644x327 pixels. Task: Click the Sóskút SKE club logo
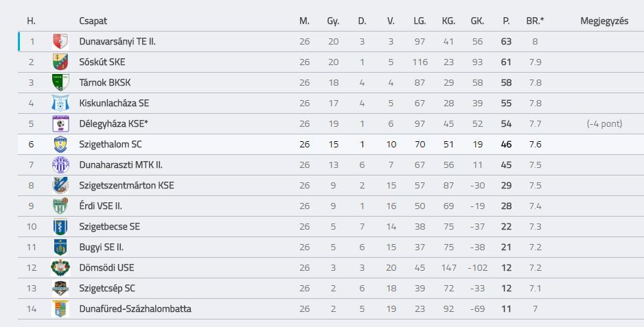pyautogui.click(x=60, y=62)
